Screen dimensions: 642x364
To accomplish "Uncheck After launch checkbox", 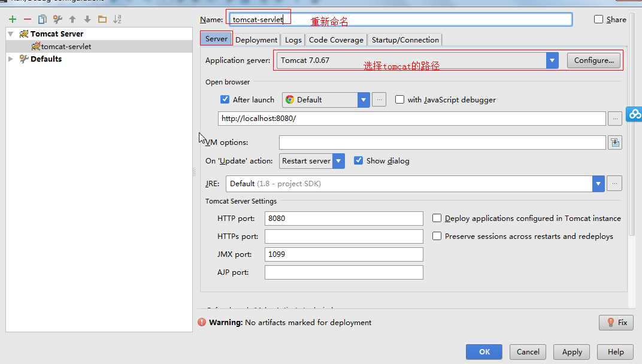I will pos(225,99).
